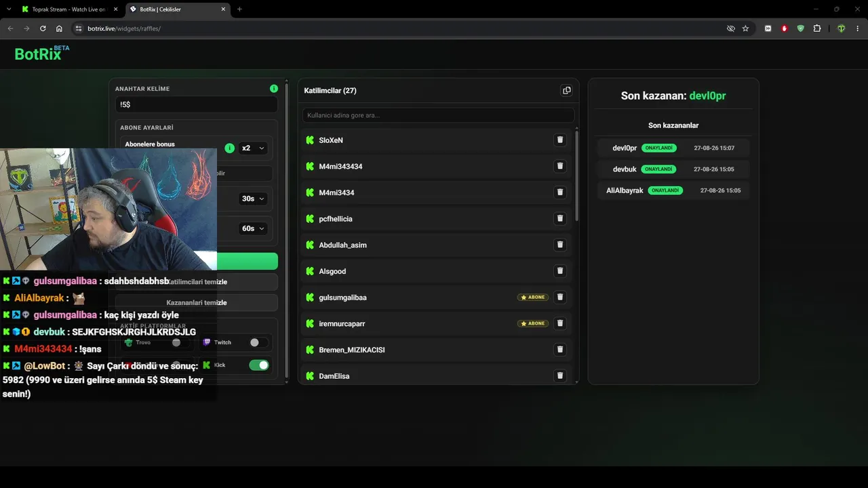Delete Bremen_MIZIKACISI from participants
Screen dimensions: 868x488
click(x=560, y=349)
